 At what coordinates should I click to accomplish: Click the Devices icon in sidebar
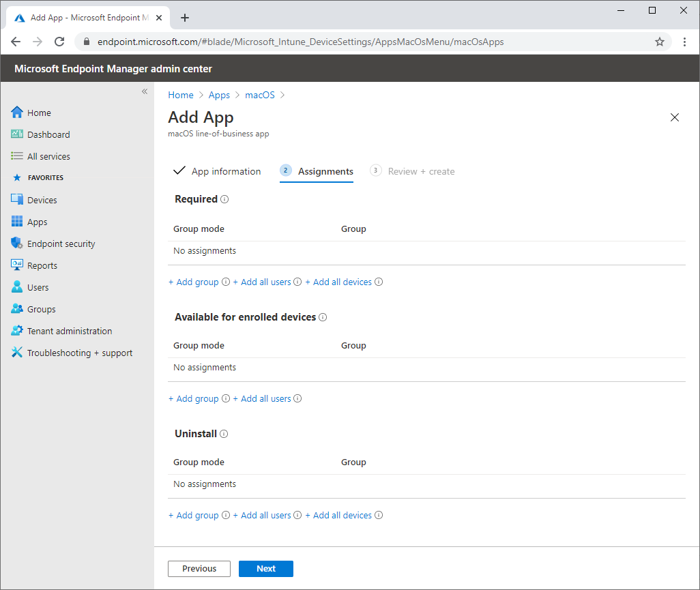[x=17, y=199]
